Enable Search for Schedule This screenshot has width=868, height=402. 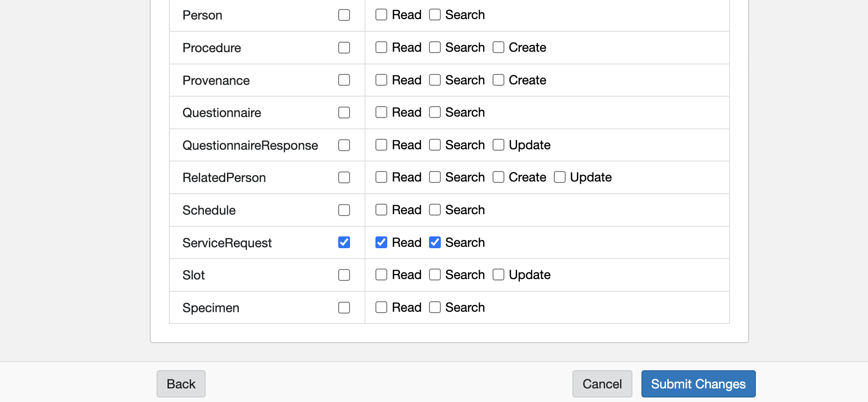435,210
